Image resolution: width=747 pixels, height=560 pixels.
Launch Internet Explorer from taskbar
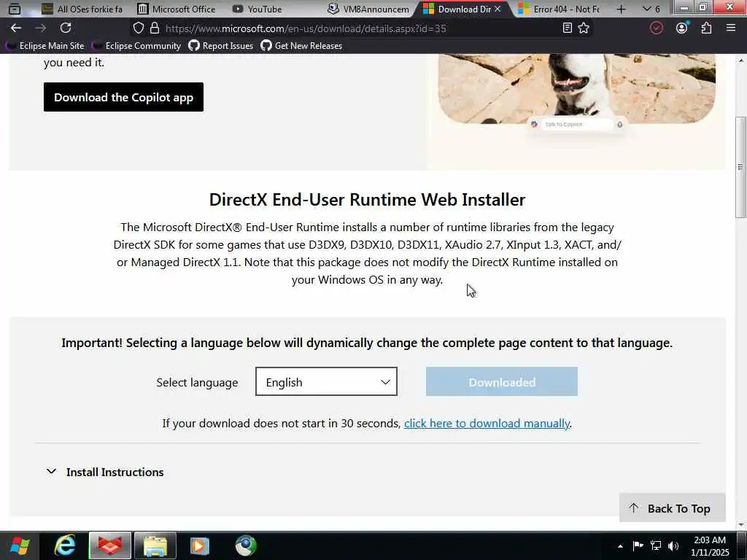(x=65, y=545)
